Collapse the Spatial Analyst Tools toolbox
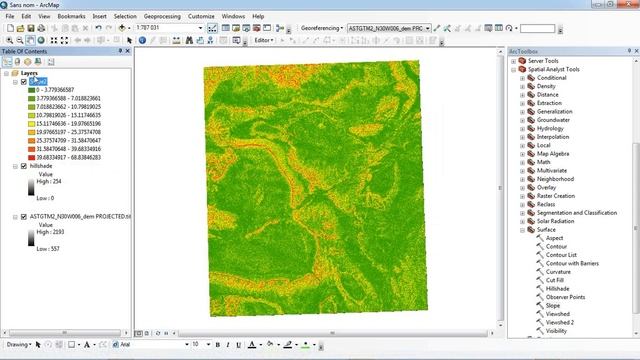This screenshot has width=640, height=360. pyautogui.click(x=513, y=70)
